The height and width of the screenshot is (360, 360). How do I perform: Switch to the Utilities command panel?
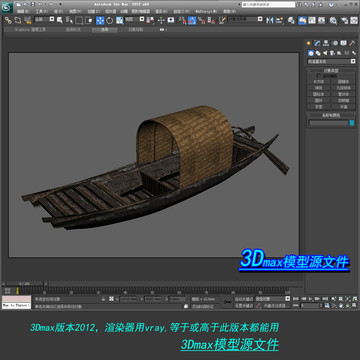352,43
